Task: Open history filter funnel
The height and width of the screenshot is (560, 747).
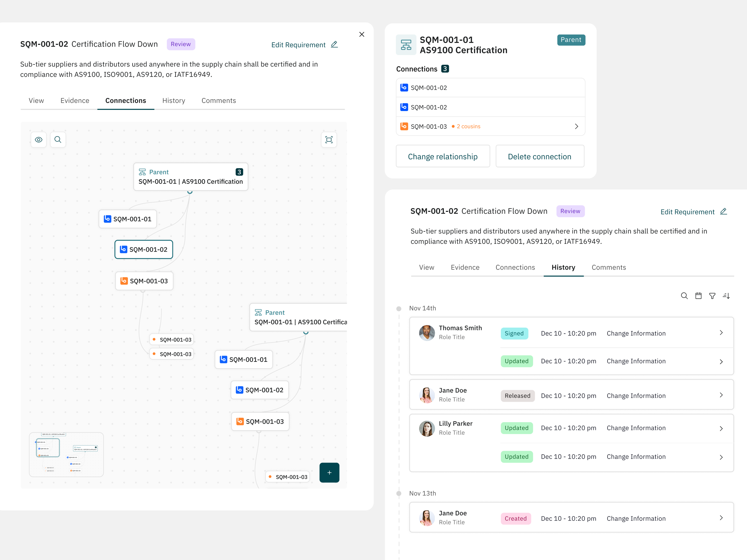Action: click(x=712, y=296)
